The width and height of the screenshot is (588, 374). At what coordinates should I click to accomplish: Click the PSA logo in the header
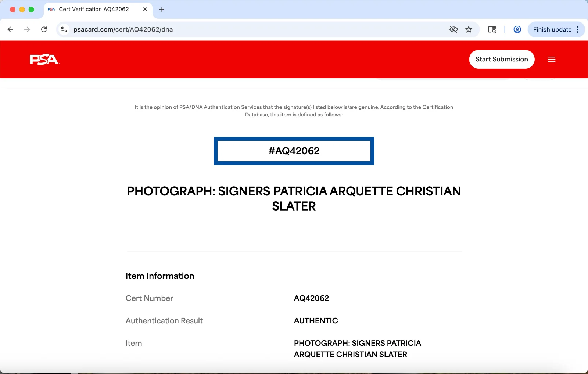click(44, 59)
